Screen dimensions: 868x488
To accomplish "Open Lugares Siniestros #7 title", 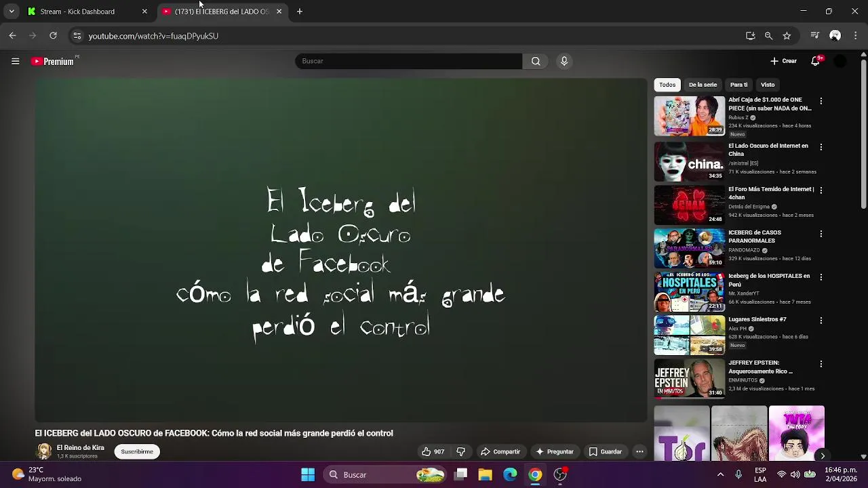I will [x=757, y=319].
